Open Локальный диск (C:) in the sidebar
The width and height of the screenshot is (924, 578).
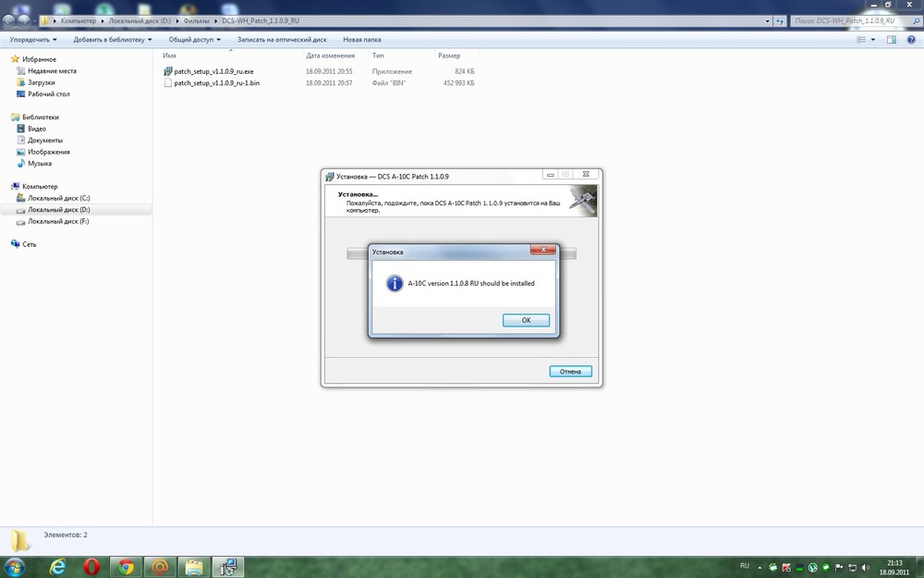pos(58,198)
